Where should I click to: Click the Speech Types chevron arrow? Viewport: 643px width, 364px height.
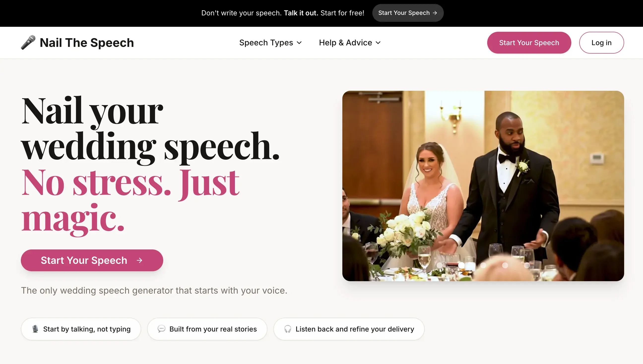tap(299, 43)
